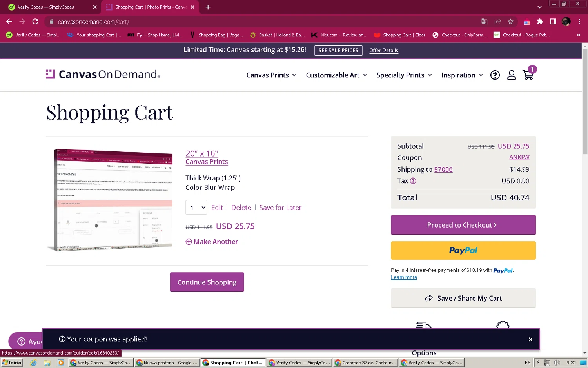Image resolution: width=588 pixels, height=368 pixels.
Task: Open the taskbar file explorer folder icon
Action: (x=47, y=363)
